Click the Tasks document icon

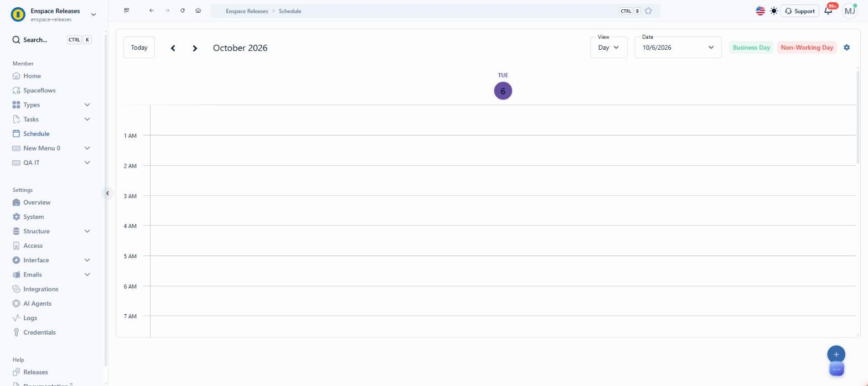point(16,119)
